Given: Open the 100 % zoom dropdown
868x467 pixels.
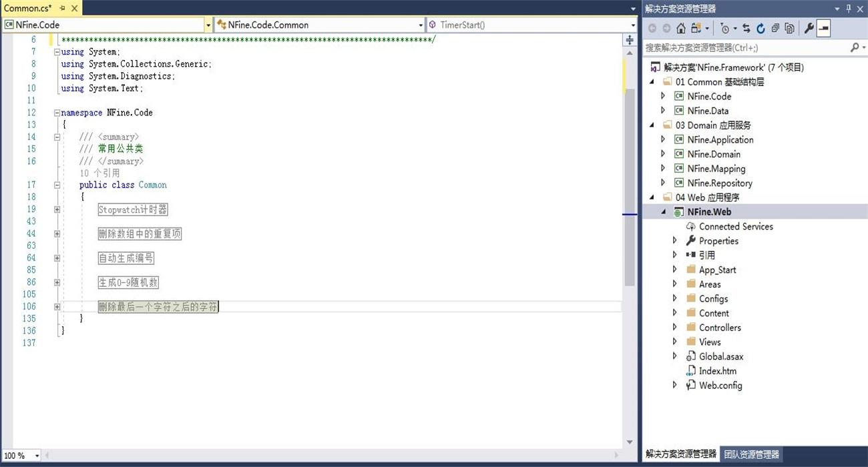Looking at the screenshot, I should [36, 456].
